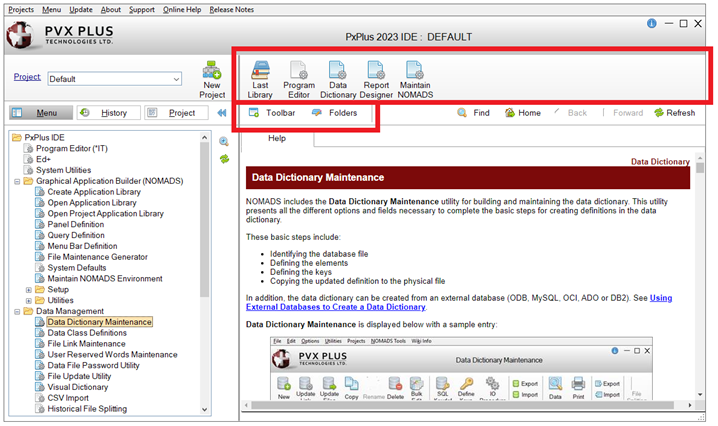Screen dimensions: 718x426
Task: Open the Update menu in the menu bar
Action: (81, 9)
